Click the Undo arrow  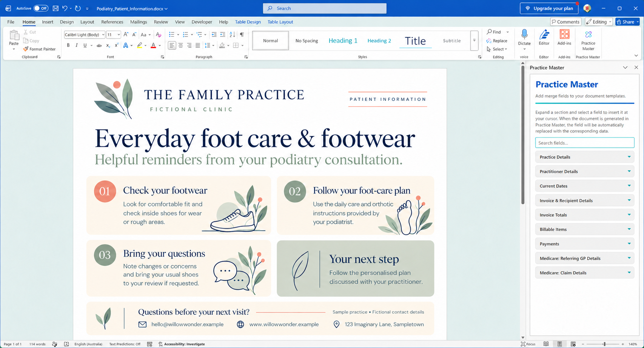coord(65,8)
